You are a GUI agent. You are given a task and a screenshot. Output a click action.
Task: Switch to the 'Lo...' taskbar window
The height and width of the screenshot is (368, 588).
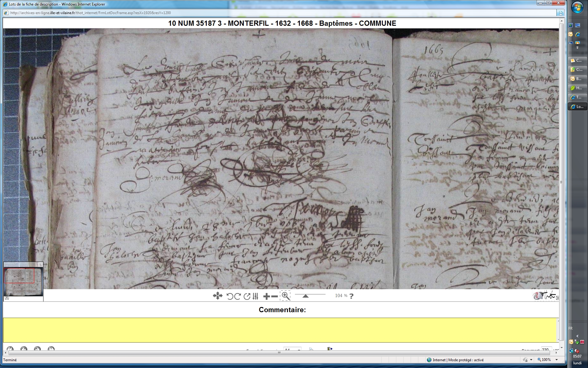[x=577, y=107]
